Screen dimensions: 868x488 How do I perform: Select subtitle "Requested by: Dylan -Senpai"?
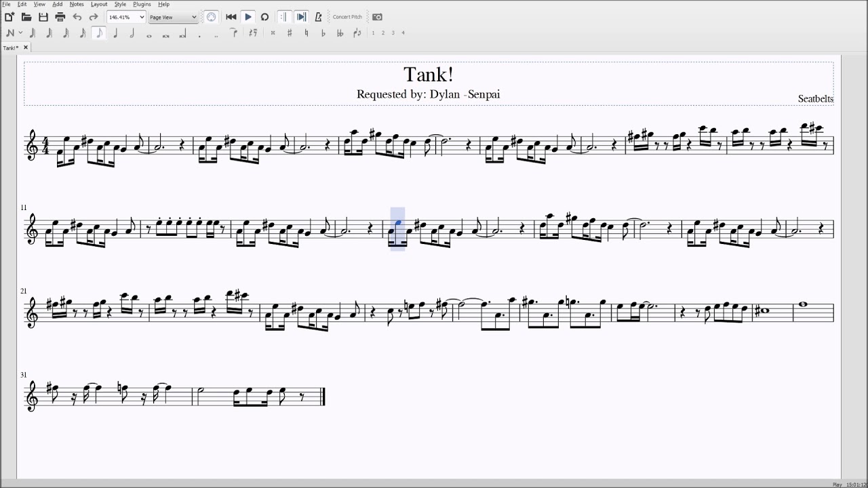(428, 94)
